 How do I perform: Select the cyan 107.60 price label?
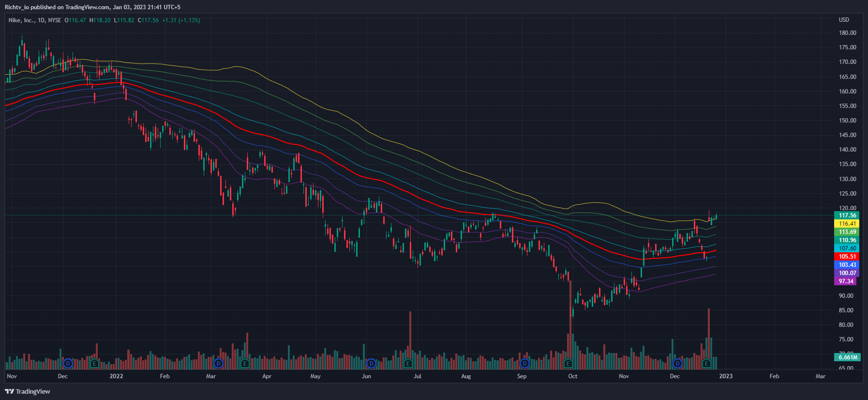coord(847,248)
